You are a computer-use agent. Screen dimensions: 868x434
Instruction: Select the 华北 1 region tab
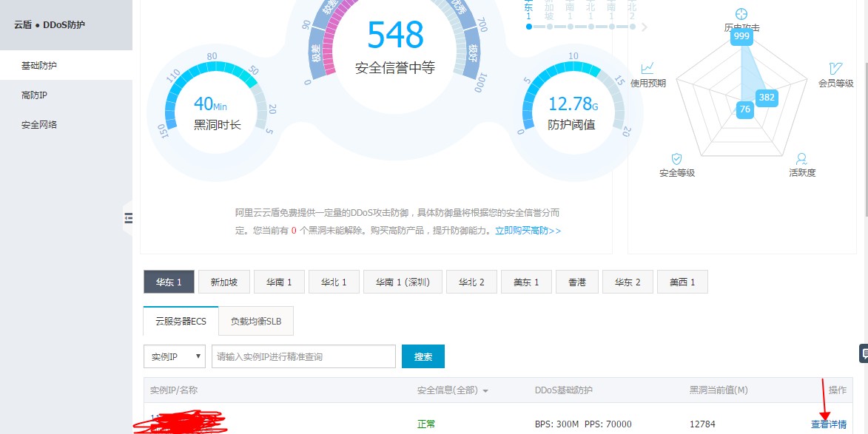(334, 282)
